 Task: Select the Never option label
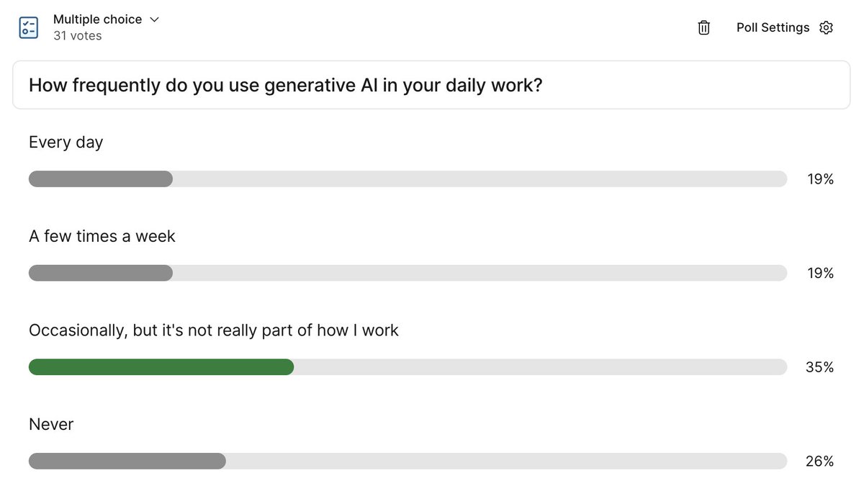[x=51, y=425]
